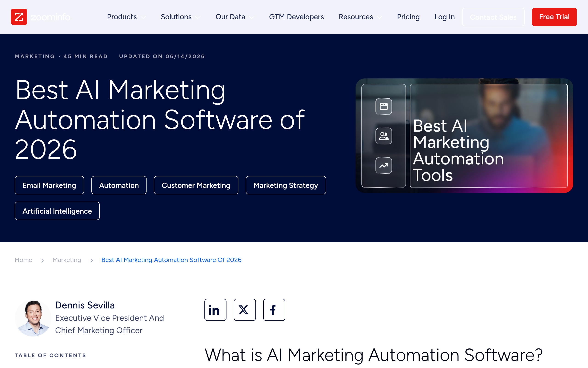Click Dennis Sevilla's author photo

33,318
